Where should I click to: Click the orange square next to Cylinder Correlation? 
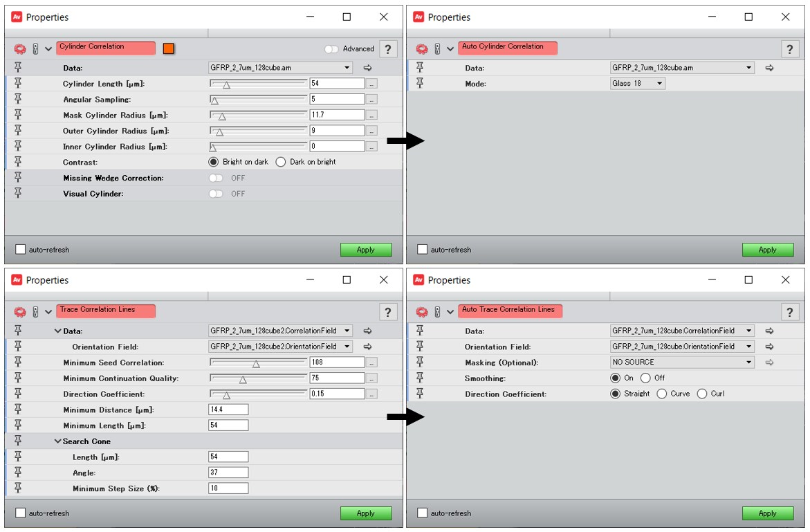(169, 48)
